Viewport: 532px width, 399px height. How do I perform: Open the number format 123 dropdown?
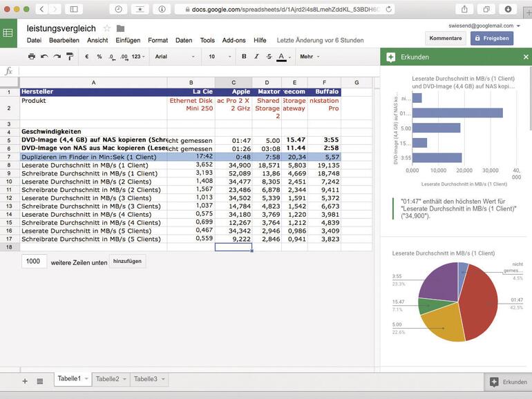pyautogui.click(x=138, y=57)
